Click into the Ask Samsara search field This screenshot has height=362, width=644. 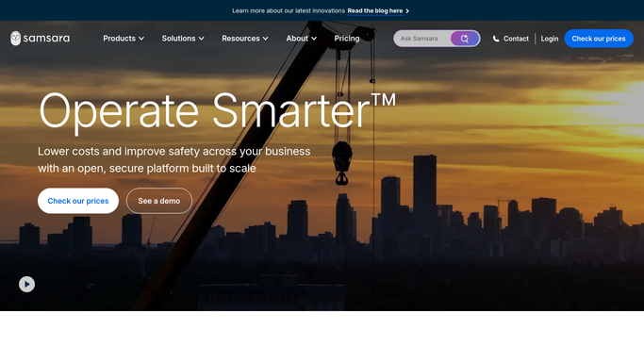click(422, 39)
